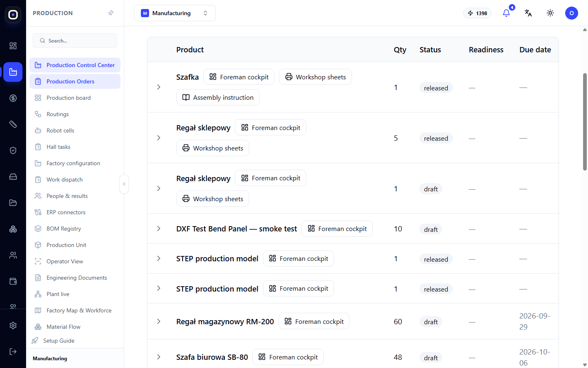Open the wallet icon in the left rail

13,281
